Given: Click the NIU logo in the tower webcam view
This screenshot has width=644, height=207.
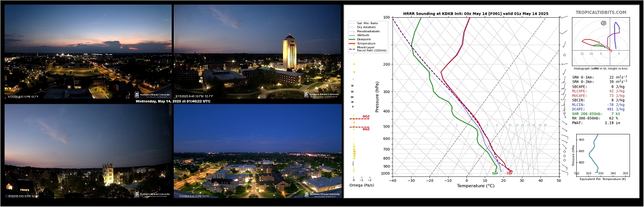Looking at the screenshot, I should pyautogui.click(x=322, y=94).
